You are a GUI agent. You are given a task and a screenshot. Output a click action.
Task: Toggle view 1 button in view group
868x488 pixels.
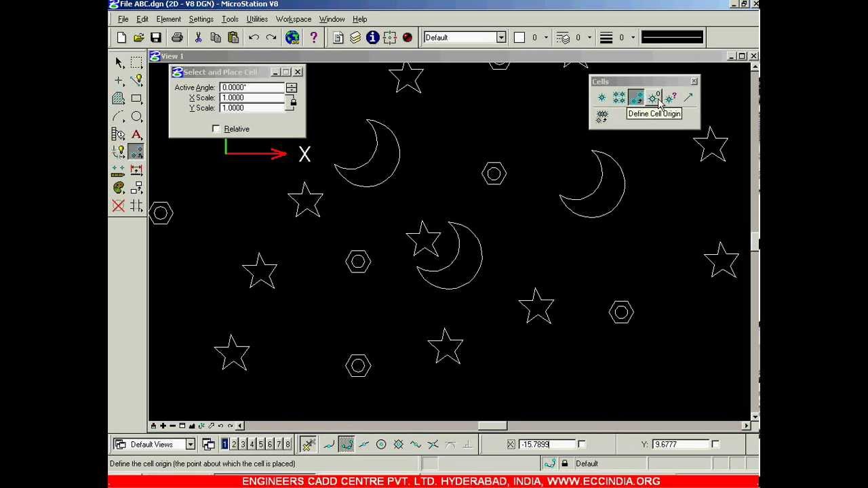(225, 445)
